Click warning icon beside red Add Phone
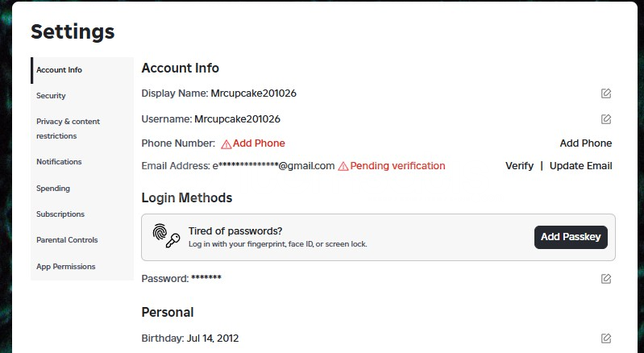 pos(226,144)
